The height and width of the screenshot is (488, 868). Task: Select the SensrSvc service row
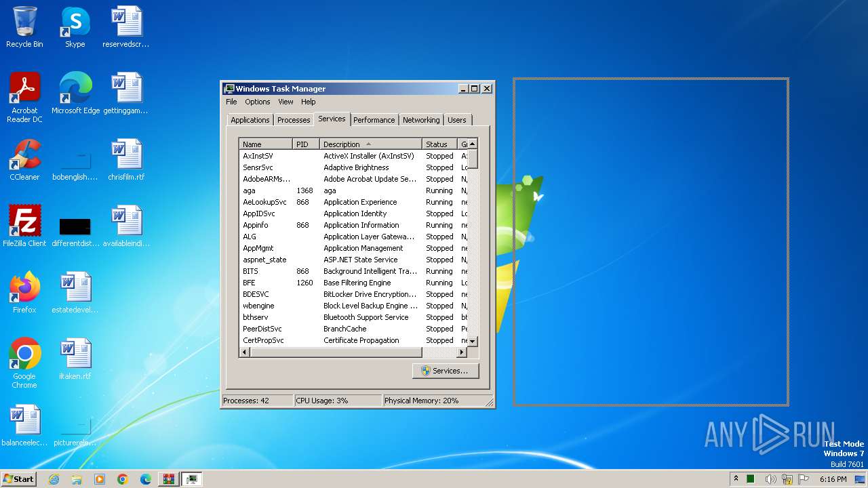(x=353, y=167)
